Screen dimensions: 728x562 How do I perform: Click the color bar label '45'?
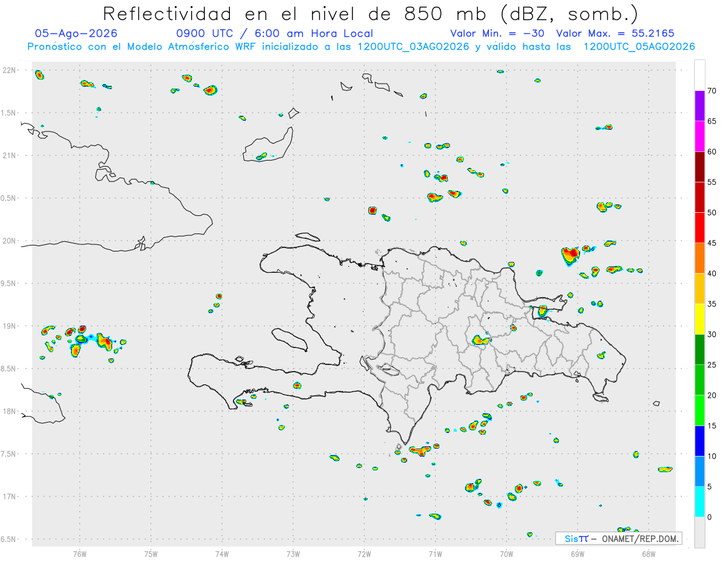pyautogui.click(x=712, y=243)
